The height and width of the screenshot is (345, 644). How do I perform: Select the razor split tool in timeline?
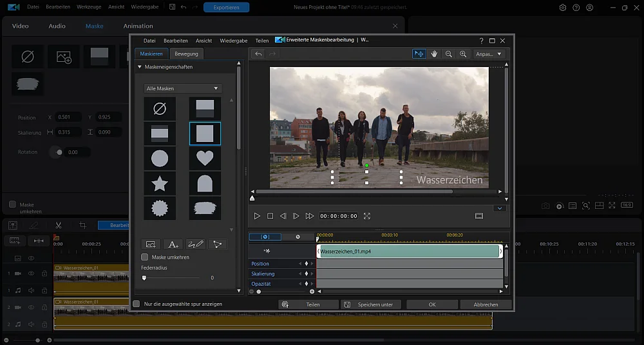(x=59, y=225)
